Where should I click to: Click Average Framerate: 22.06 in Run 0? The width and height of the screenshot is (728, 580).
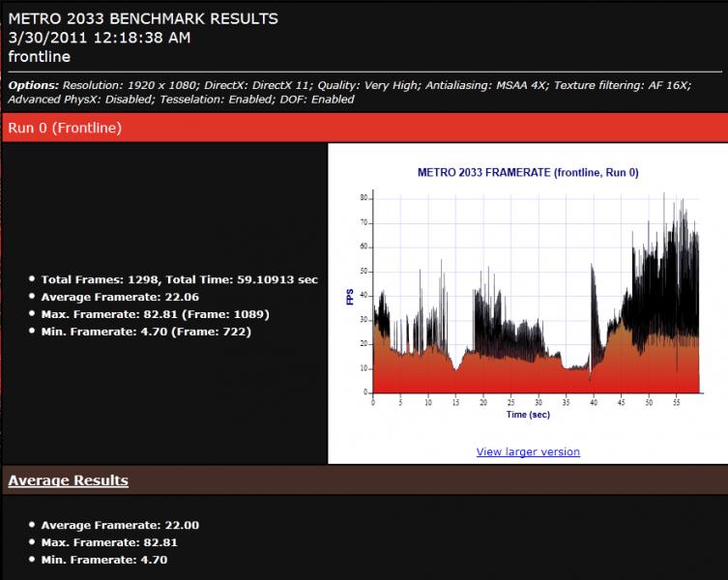click(x=120, y=297)
